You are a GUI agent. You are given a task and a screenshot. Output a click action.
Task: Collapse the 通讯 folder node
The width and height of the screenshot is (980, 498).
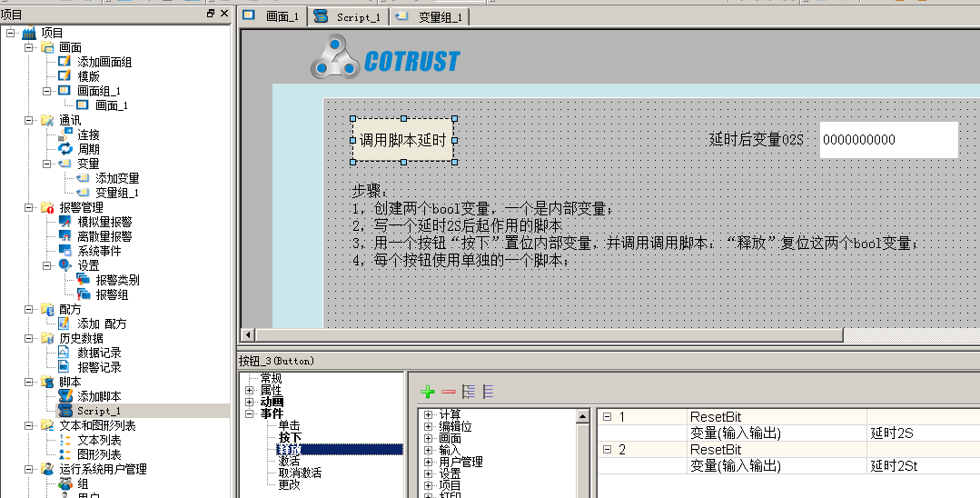[x=29, y=119]
